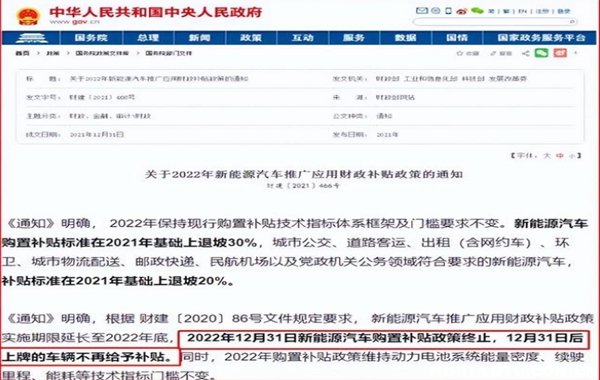Set font size to 大
600x380 pixels.
(x=547, y=155)
